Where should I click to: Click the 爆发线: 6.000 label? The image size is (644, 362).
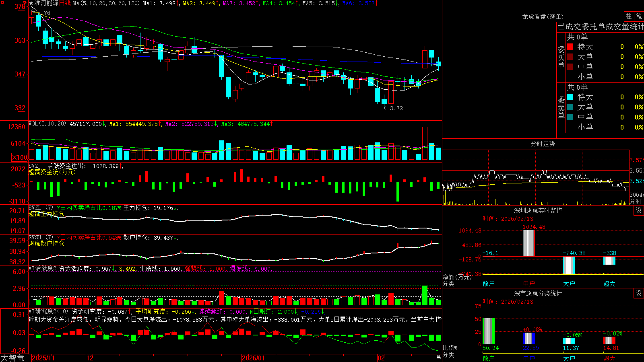click(x=250, y=269)
